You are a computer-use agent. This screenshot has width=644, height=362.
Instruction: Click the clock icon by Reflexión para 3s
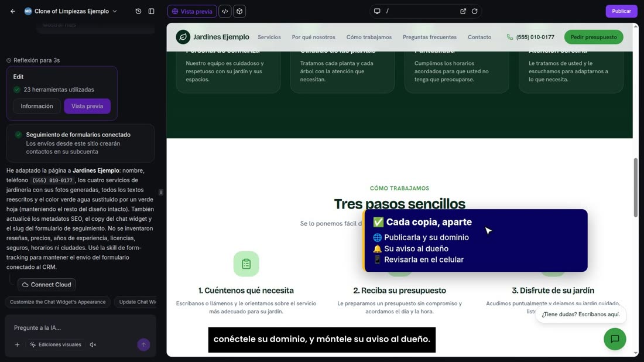click(x=9, y=60)
